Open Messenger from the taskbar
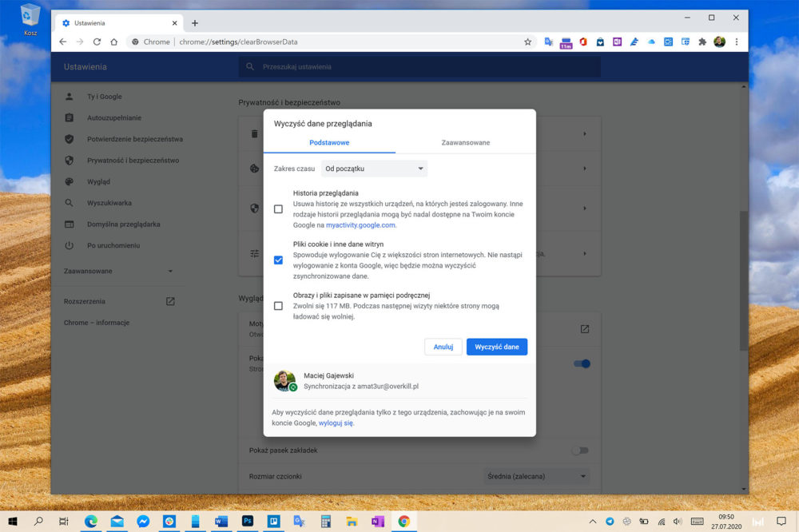Screen dimensions: 799x532 pyautogui.click(x=143, y=521)
